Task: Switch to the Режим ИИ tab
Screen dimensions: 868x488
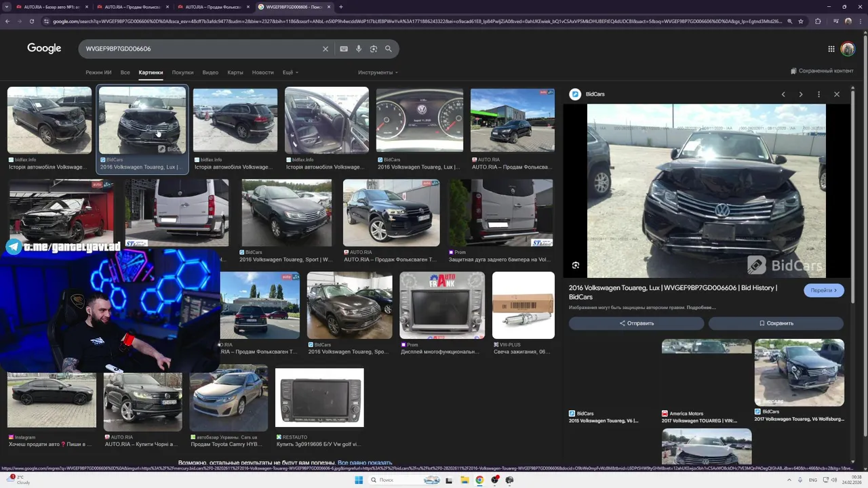Action: pos(98,73)
